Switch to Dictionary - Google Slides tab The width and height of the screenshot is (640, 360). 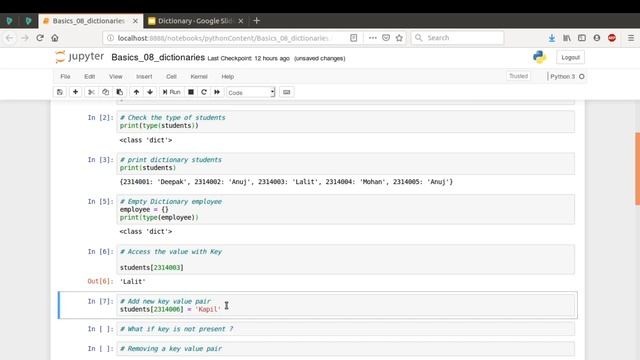[196, 21]
